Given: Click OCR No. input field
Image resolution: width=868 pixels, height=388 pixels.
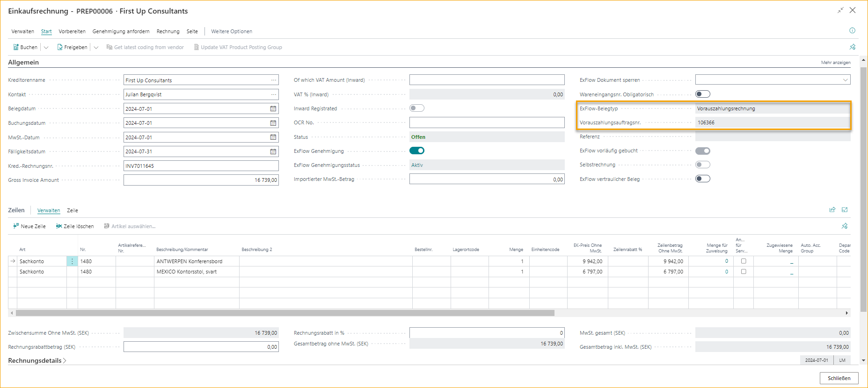Looking at the screenshot, I should pyautogui.click(x=487, y=122).
